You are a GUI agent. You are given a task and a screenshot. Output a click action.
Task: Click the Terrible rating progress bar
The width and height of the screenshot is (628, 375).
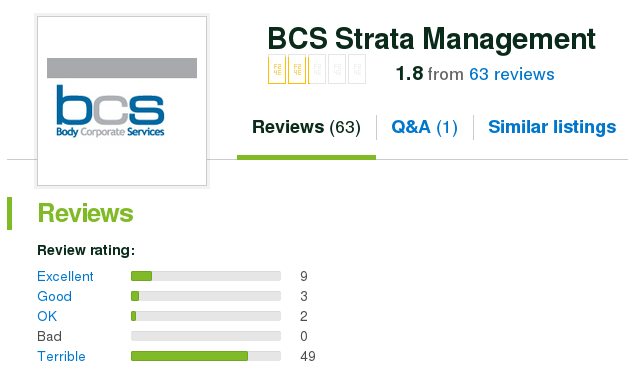(x=206, y=356)
